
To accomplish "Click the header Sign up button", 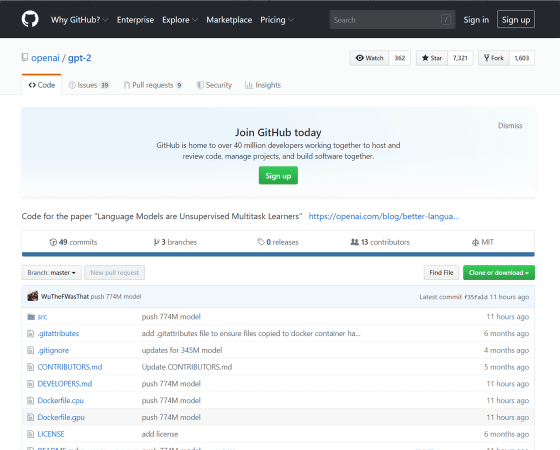I will (516, 20).
